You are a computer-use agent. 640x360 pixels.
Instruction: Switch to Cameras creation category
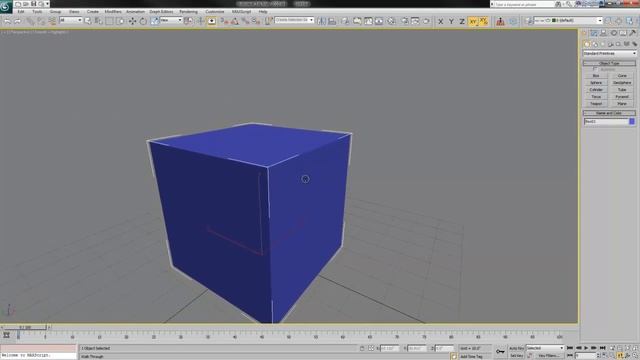point(611,44)
